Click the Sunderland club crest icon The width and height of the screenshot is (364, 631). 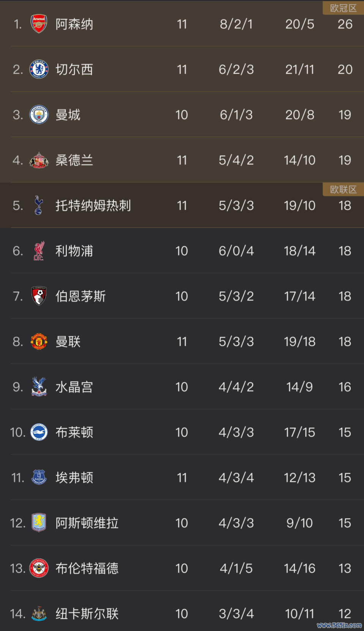[39, 160]
